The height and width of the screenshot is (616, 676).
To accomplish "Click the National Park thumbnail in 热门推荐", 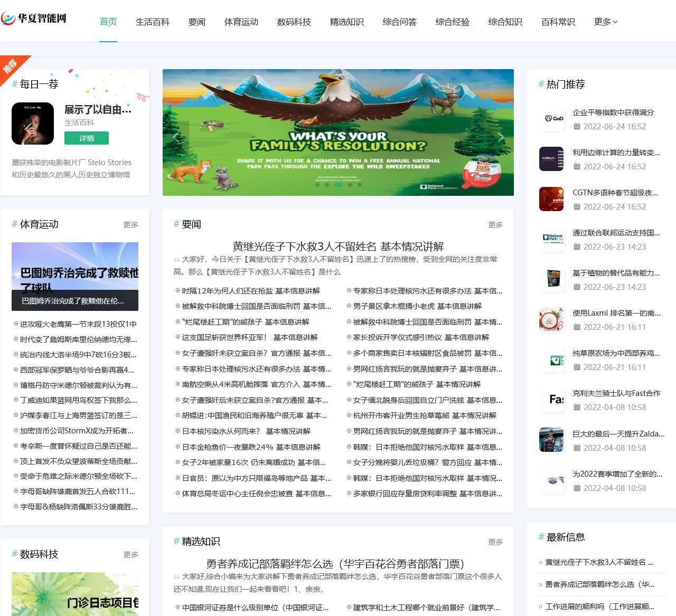I will (551, 239).
